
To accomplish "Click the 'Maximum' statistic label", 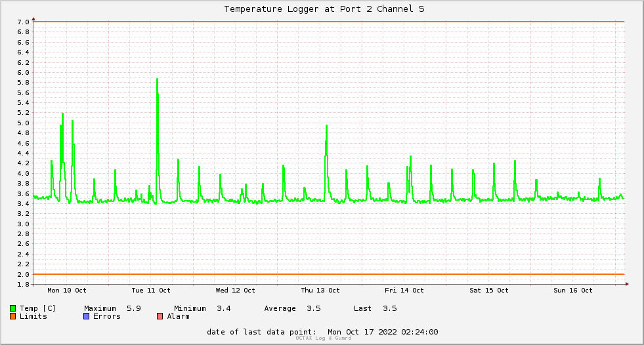I will [100, 308].
